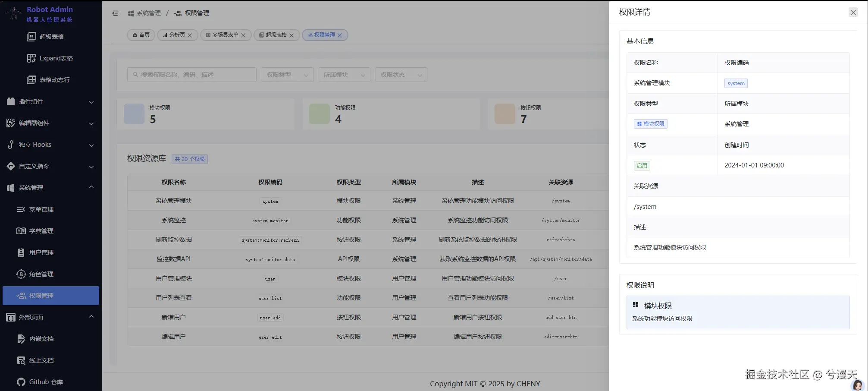Click the 插件组件 plugin icon
The width and height of the screenshot is (868, 391).
(x=11, y=101)
